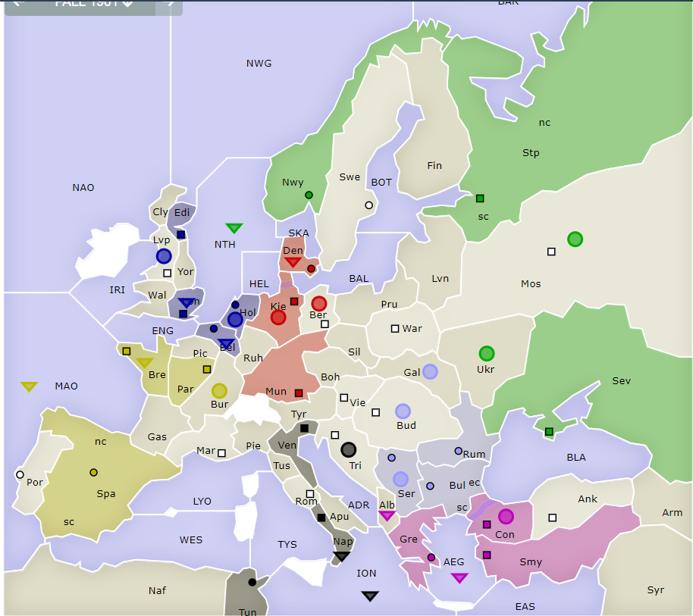Viewport: 693px width, 616px height.
Task: Select the black army in Tri
Action: [x=349, y=450]
